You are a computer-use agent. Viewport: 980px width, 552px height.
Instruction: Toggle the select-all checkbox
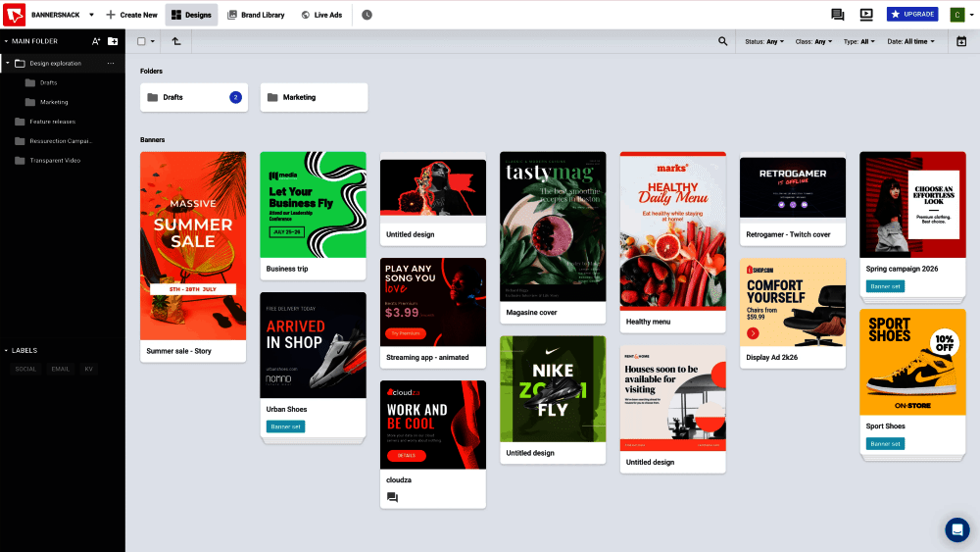tap(141, 41)
